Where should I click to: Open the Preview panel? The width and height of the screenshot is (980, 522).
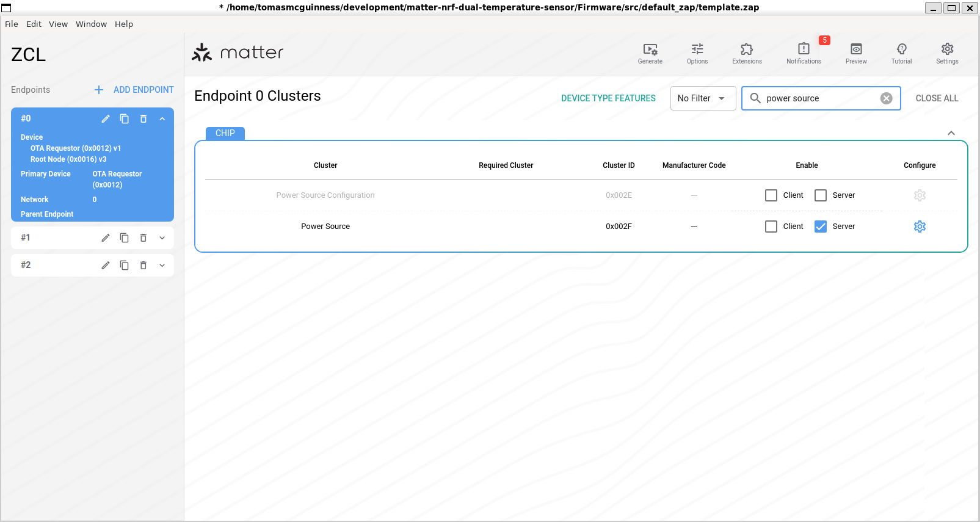coord(856,53)
